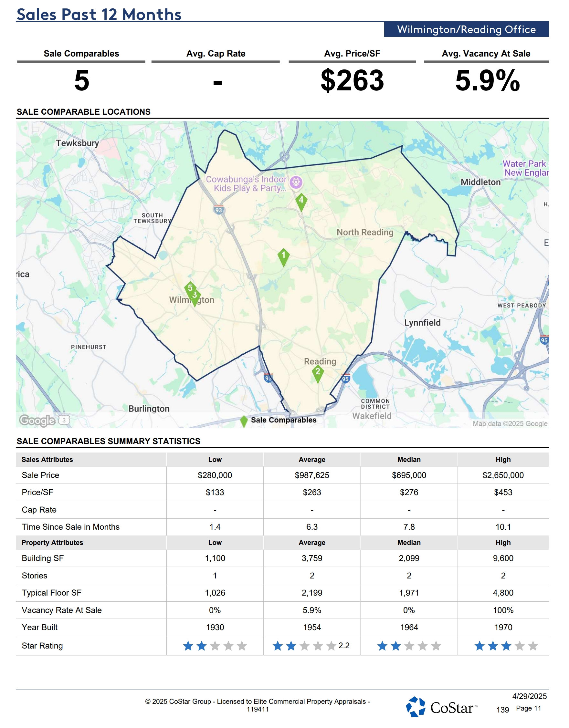Click Time Since Sale in Months row label

[71, 527]
